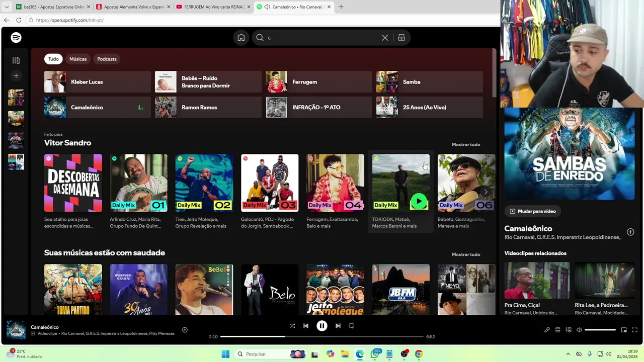Show all for Suas músicas estão com saudade
The width and height of the screenshot is (644, 362).
(466, 254)
